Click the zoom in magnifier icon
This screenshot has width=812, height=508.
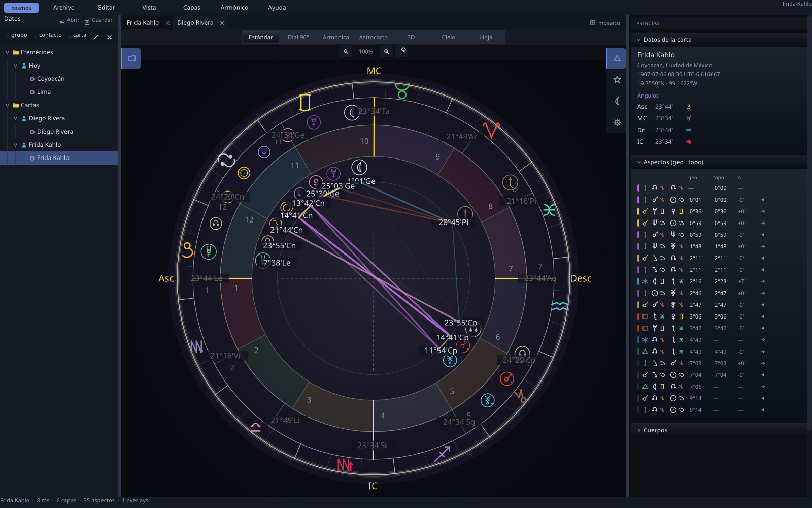tap(387, 51)
